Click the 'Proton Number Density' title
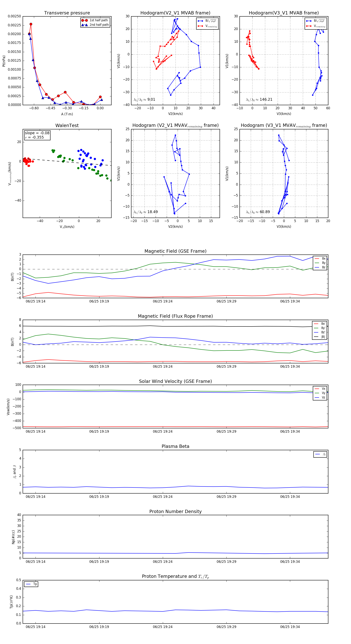Image resolution: width=351 pixels, height=644 pixels. 175,511
